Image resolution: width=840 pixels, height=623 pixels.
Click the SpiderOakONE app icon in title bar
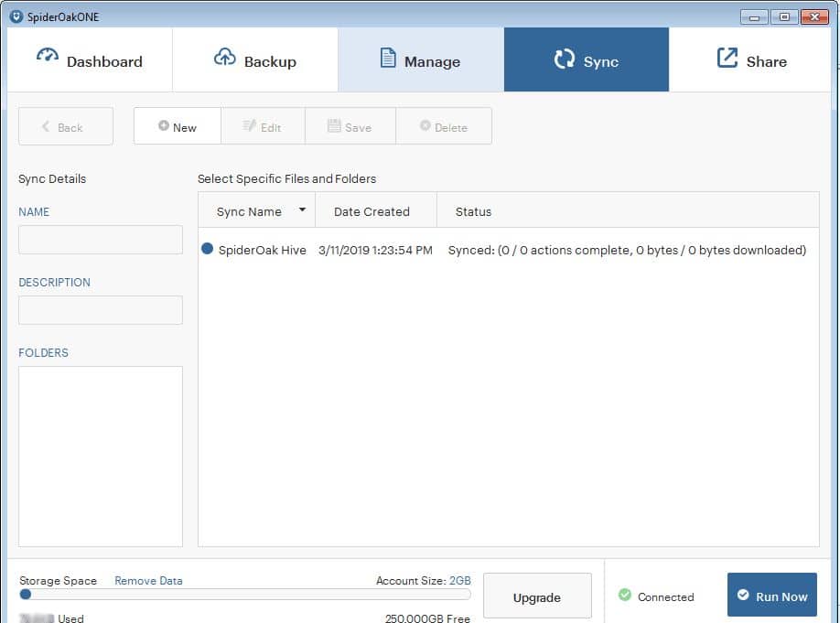(16, 16)
